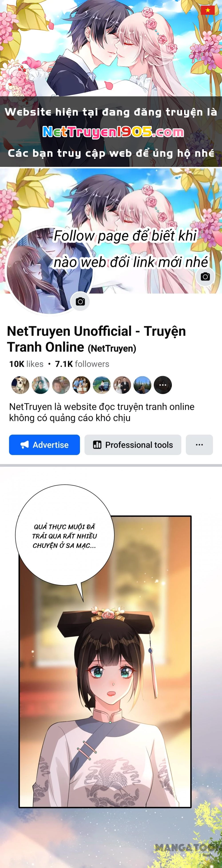The height and width of the screenshot is (868, 222).
Task: Click the Professional tools button
Action: (x=133, y=445)
